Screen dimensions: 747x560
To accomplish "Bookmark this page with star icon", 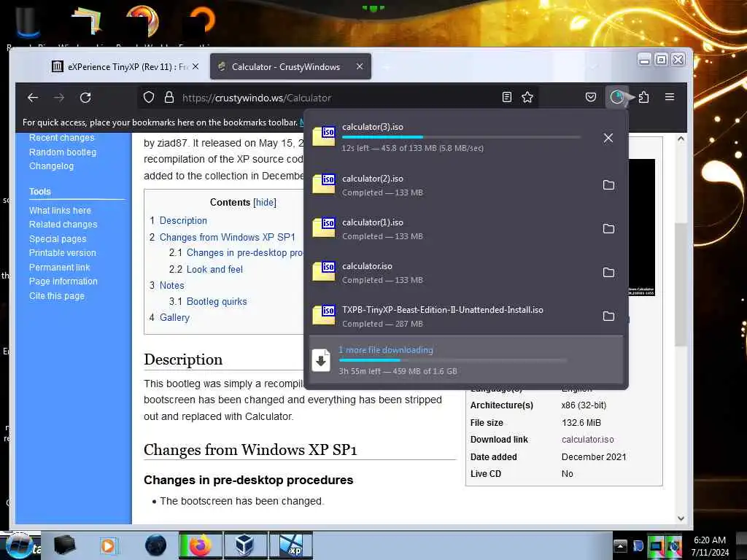I will click(x=527, y=97).
